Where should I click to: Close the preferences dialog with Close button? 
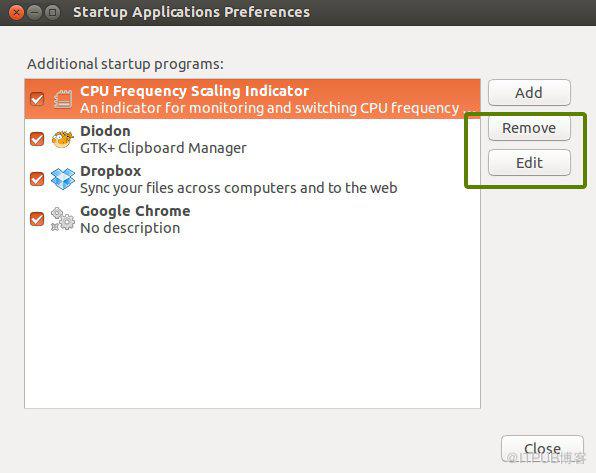(x=542, y=449)
